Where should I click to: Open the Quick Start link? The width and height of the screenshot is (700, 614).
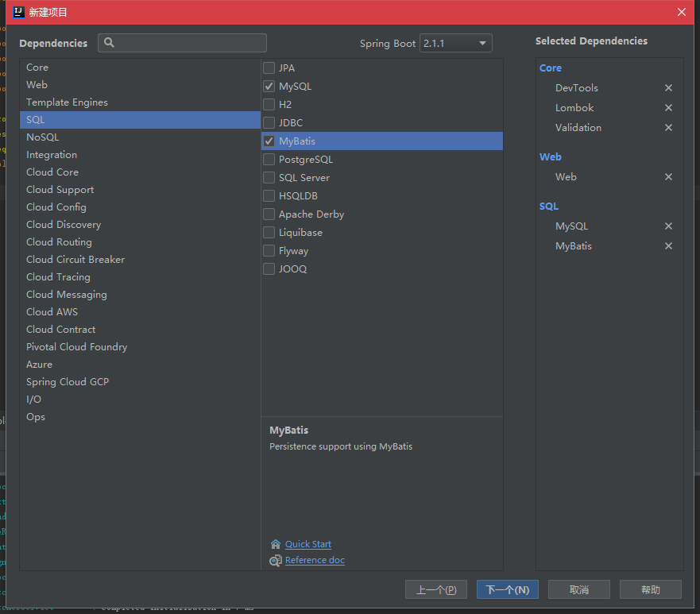point(308,544)
